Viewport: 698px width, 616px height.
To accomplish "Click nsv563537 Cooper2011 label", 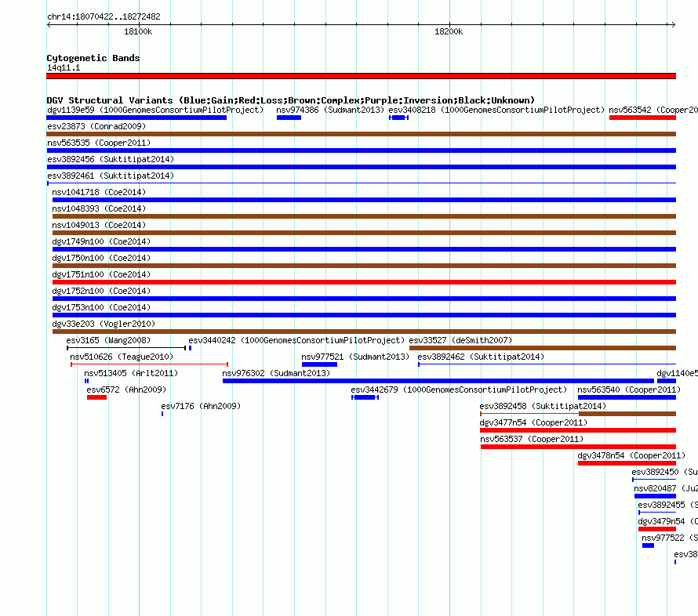I will point(532,439).
